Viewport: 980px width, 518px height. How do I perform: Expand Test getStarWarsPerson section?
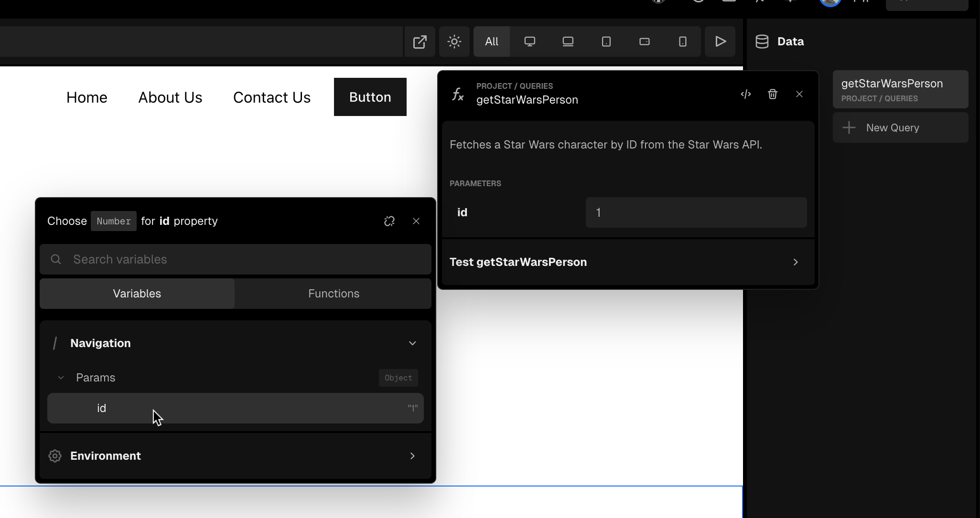(628, 262)
